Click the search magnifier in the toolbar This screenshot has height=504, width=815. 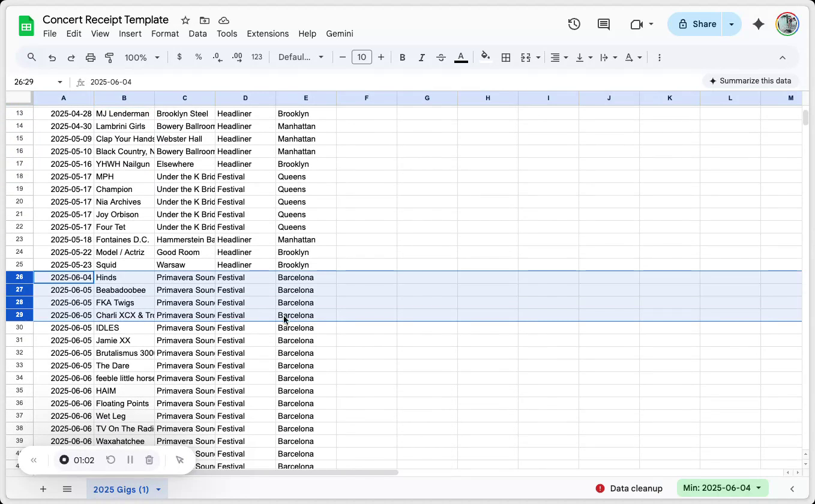[32, 58]
